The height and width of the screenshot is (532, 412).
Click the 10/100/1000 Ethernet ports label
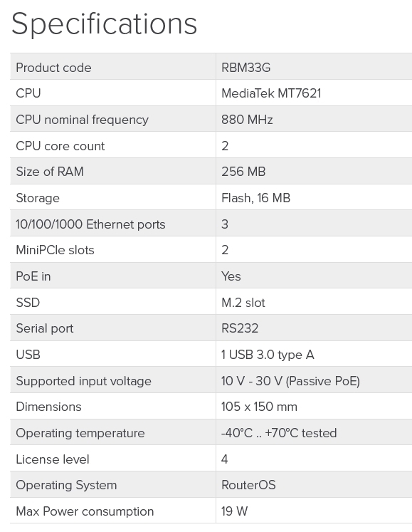pos(90,224)
